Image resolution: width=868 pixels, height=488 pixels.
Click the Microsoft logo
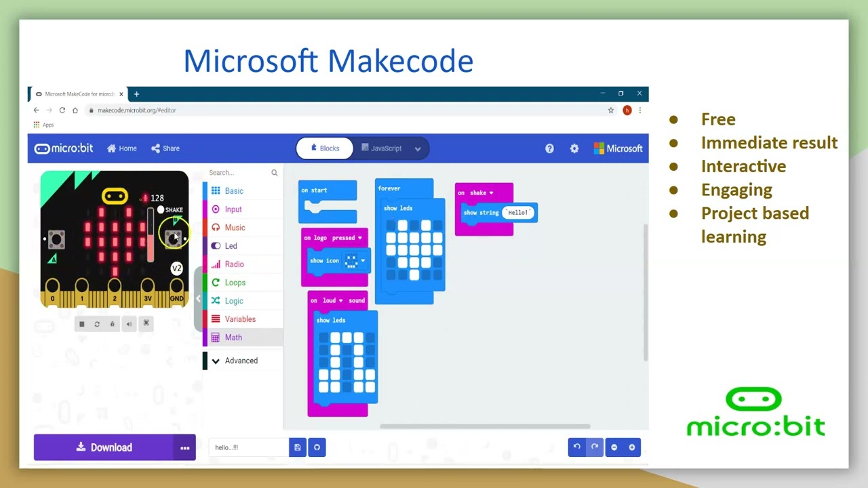click(618, 148)
